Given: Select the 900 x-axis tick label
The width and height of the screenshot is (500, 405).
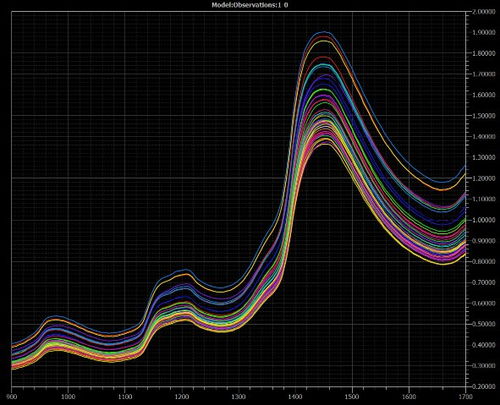Looking at the screenshot, I should point(12,397).
